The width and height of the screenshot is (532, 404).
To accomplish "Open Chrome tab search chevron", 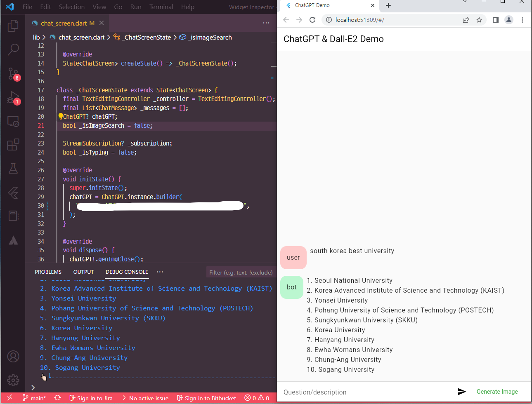I will click(x=465, y=2).
